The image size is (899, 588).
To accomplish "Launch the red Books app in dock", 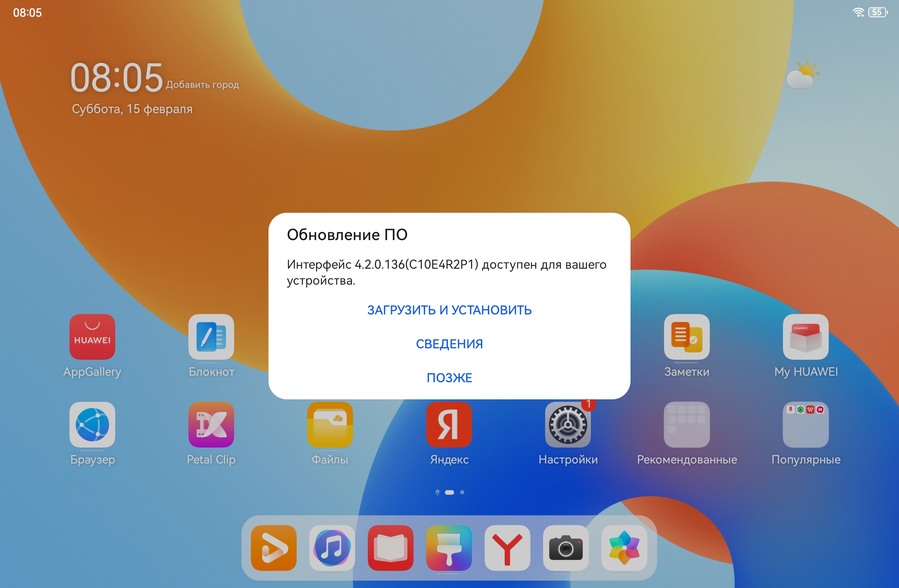I will [x=391, y=548].
